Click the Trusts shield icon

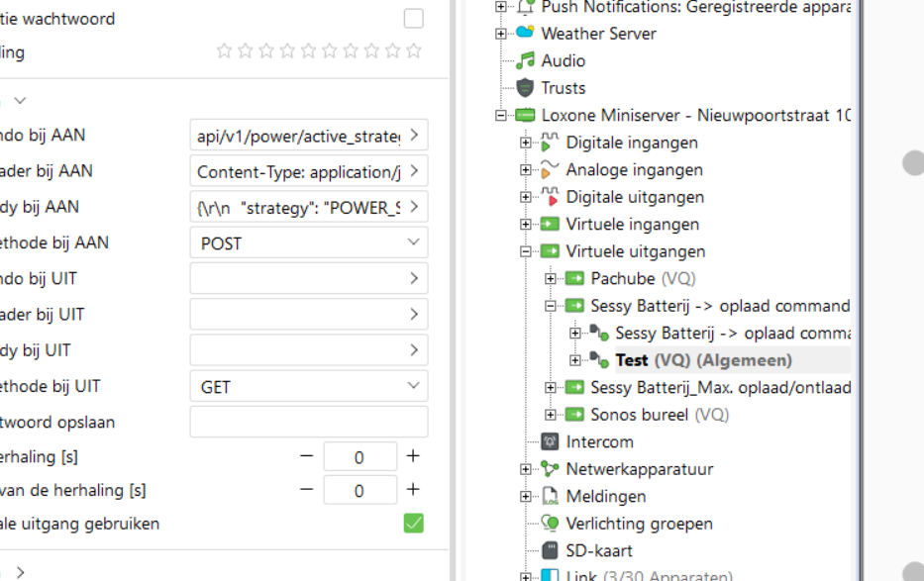click(x=525, y=88)
